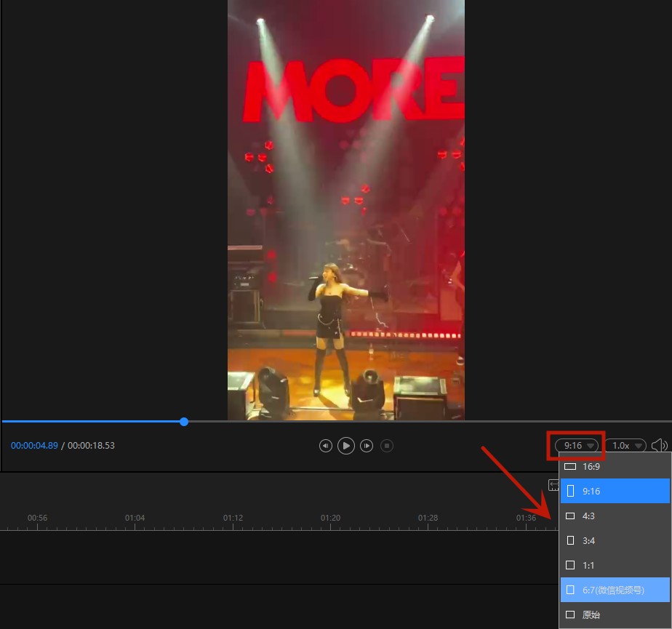Click the blue progress slider handle
672x629 pixels.
coord(183,421)
